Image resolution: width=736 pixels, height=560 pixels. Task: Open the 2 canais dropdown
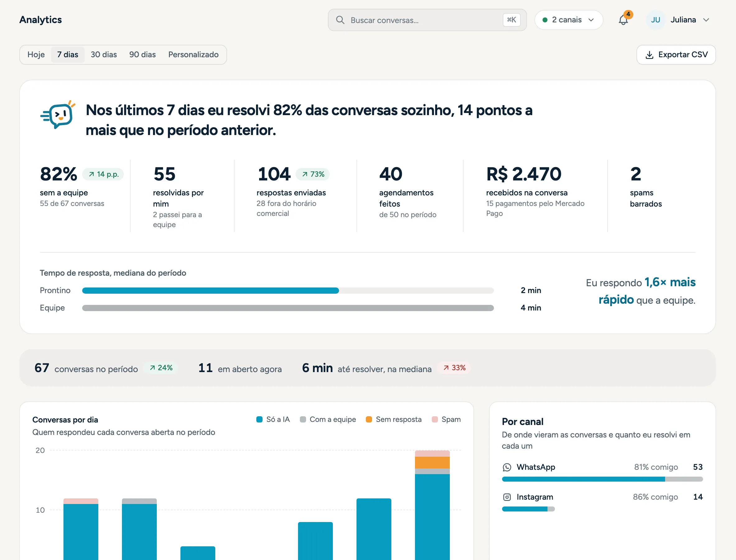click(569, 20)
